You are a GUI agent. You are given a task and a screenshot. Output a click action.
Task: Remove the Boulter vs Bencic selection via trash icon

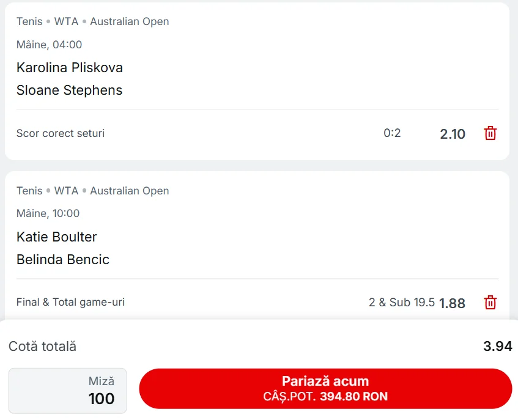point(490,303)
